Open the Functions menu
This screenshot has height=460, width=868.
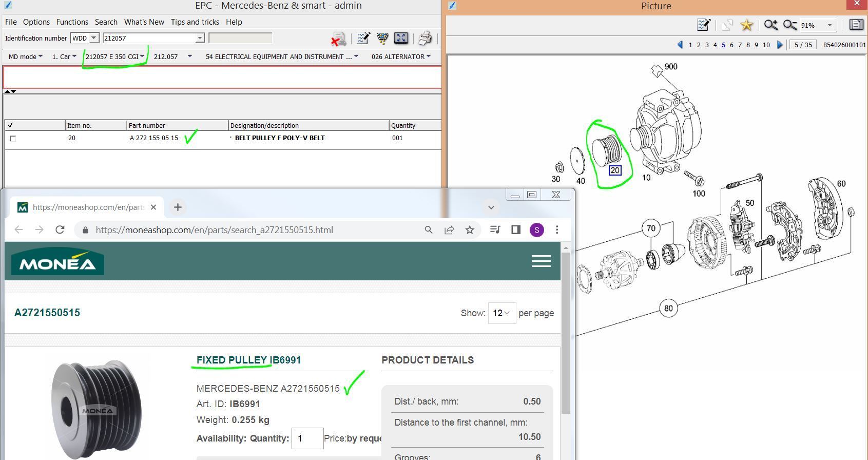tap(72, 22)
